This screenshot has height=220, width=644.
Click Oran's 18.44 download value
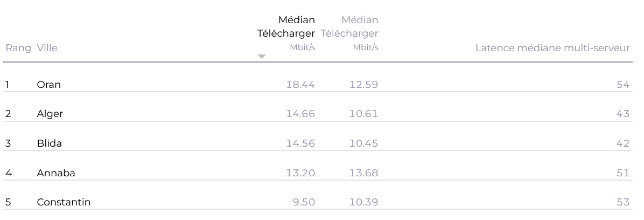[300, 85]
